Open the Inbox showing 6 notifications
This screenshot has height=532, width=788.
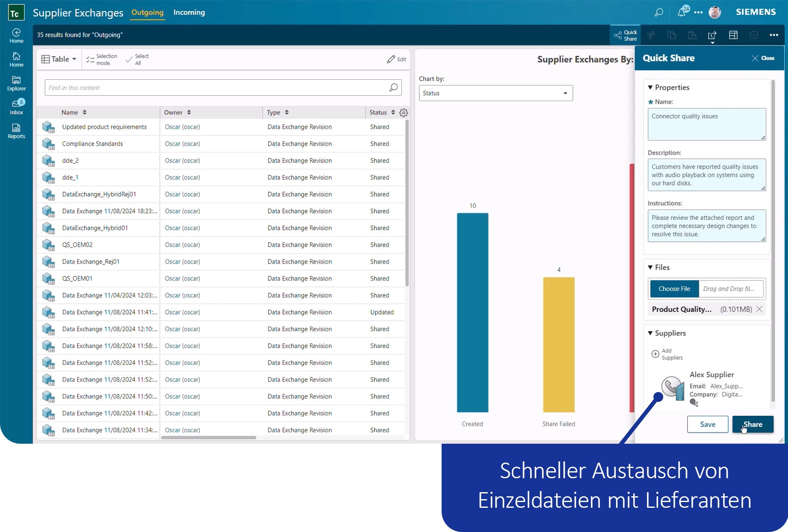tap(16, 106)
